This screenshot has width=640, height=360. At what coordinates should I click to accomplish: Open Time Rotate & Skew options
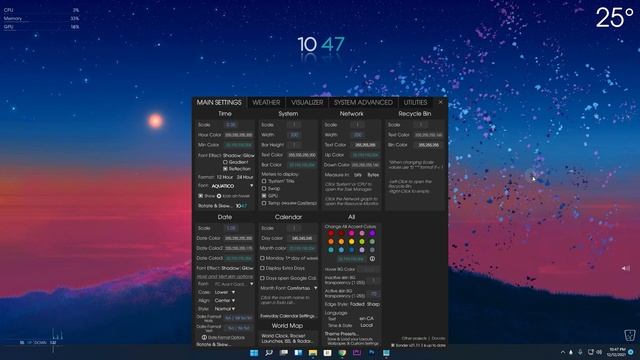pos(215,206)
